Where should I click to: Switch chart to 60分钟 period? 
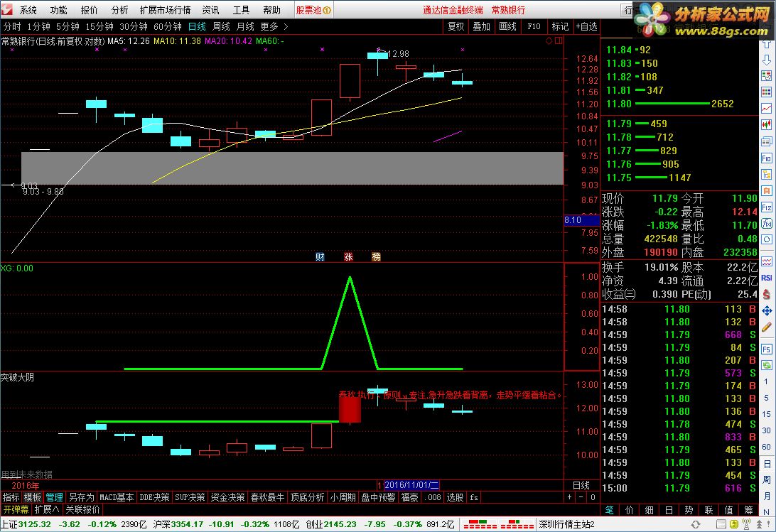(167, 26)
